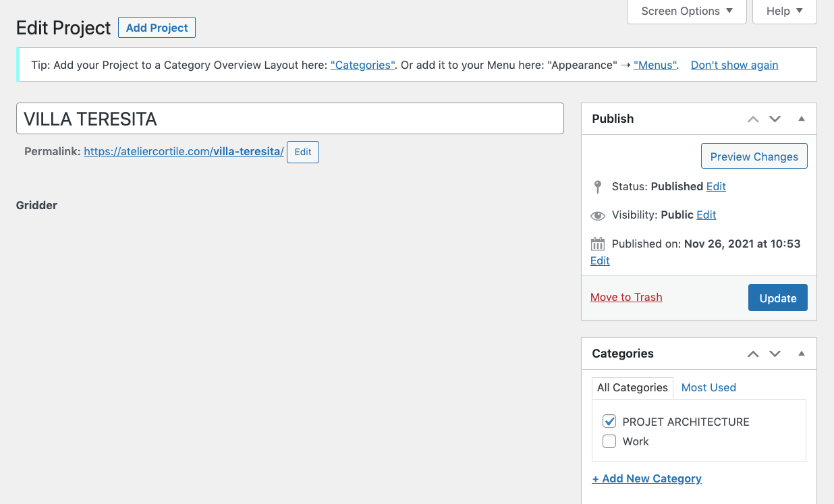Open the Screen Options dropdown
Image resolution: width=834 pixels, height=504 pixels.
pyautogui.click(x=686, y=11)
